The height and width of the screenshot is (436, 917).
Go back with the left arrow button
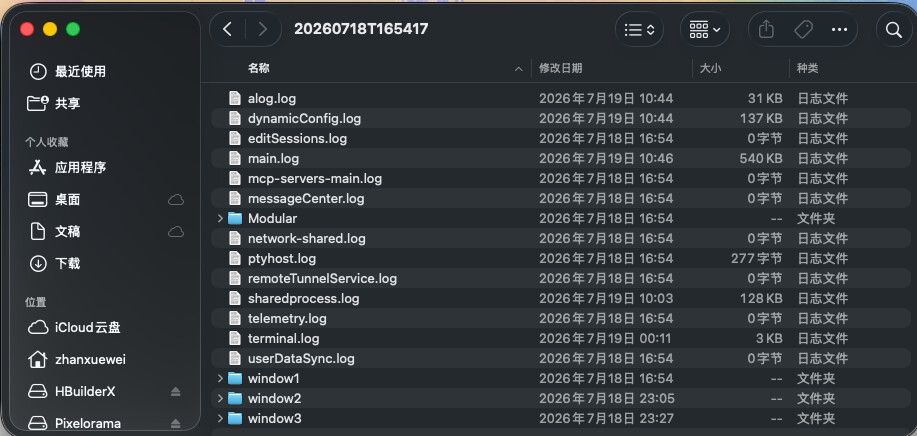(x=227, y=29)
